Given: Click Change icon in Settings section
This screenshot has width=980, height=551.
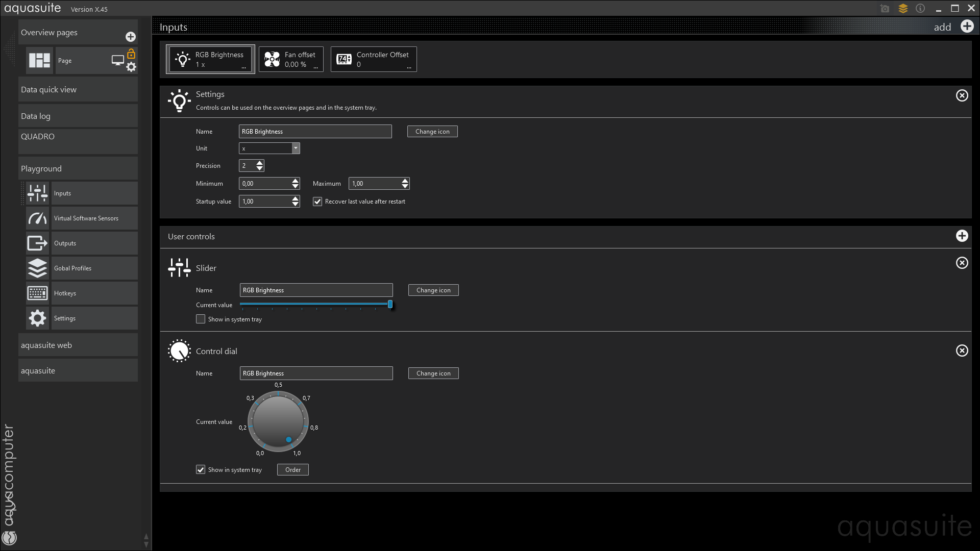Looking at the screenshot, I should pos(432,132).
